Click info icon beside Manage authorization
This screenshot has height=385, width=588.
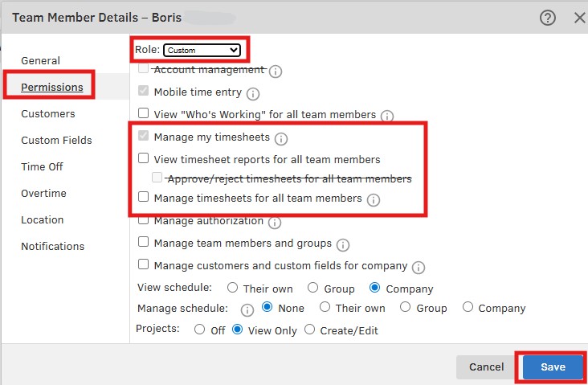[x=275, y=223]
